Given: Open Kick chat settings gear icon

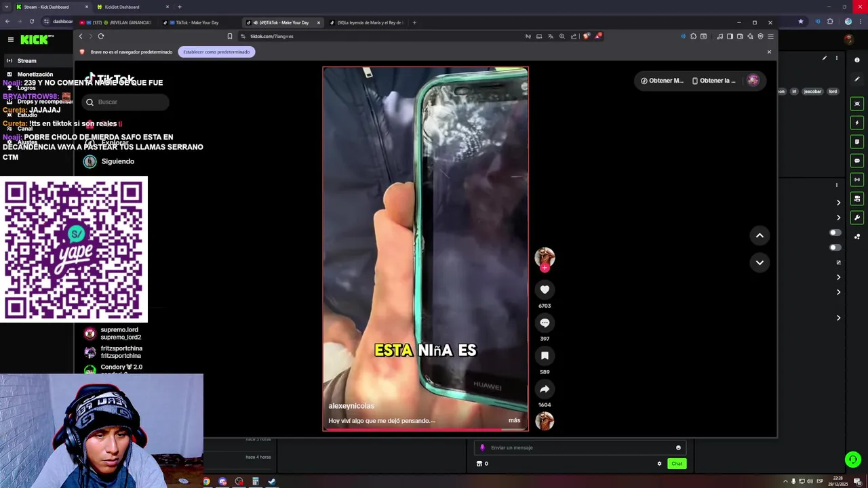Looking at the screenshot, I should (659, 464).
